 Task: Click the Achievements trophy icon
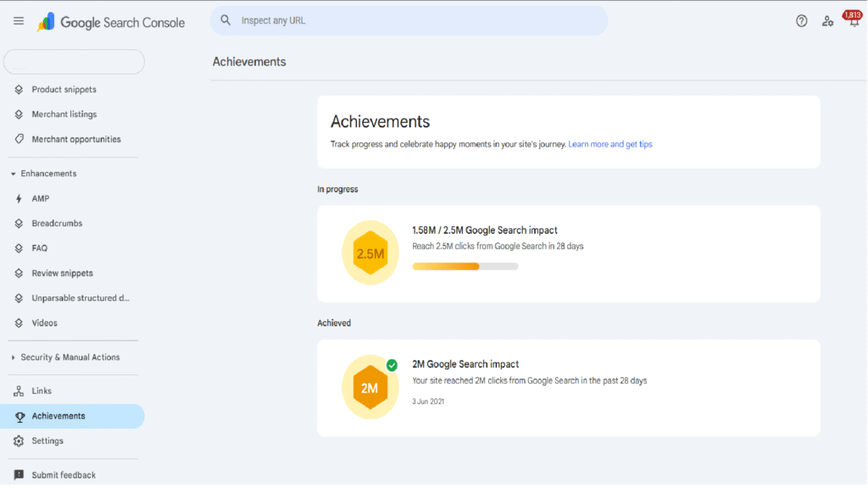click(20, 417)
